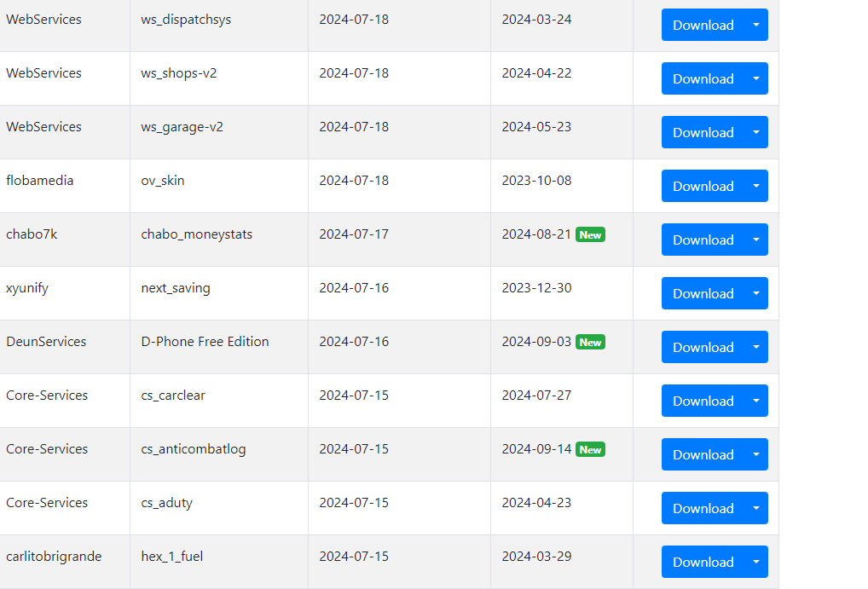Viewport: 868px width, 589px height.
Task: Click date 2024-09-14 in cs_anticombatlog row
Action: pos(536,449)
